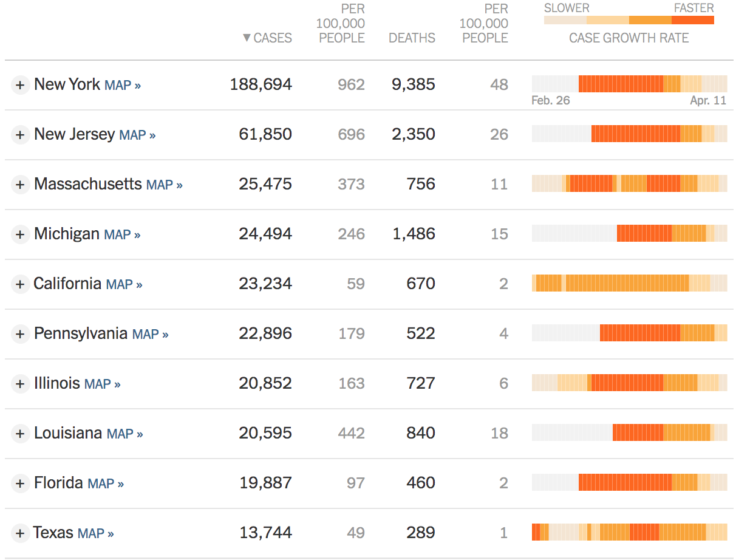The width and height of the screenshot is (736, 560).
Task: Click New York's case growth rate chart
Action: (x=629, y=84)
